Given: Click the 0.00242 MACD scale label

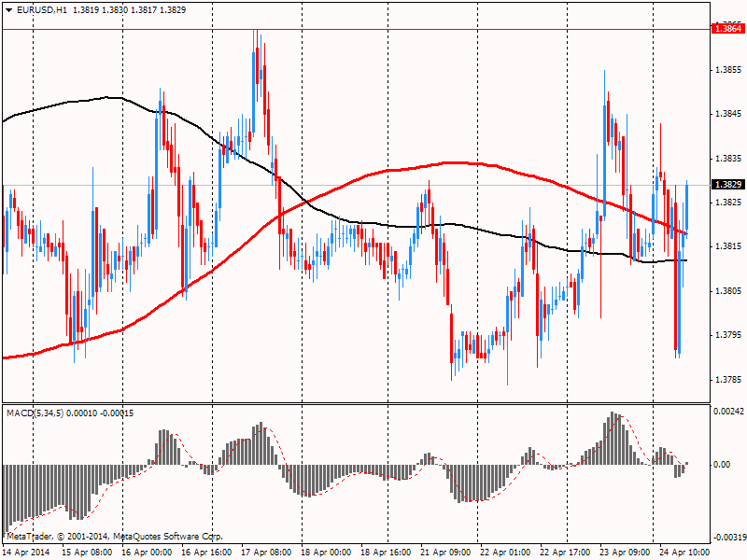Looking at the screenshot, I should click(727, 411).
